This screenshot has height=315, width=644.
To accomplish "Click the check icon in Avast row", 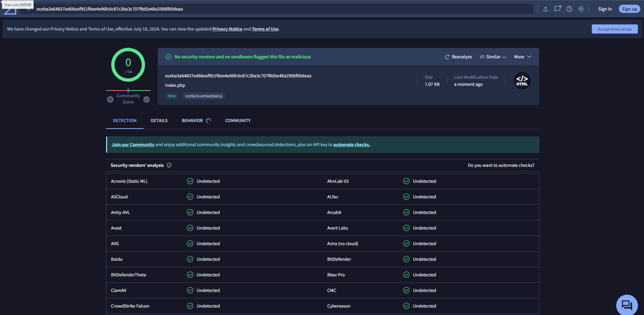I will (190, 228).
